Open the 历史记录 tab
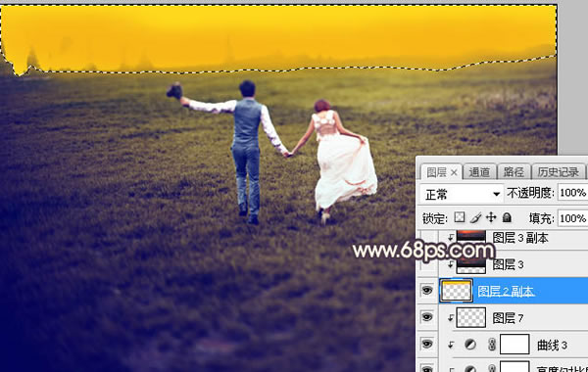The image size is (588, 372). [x=558, y=172]
